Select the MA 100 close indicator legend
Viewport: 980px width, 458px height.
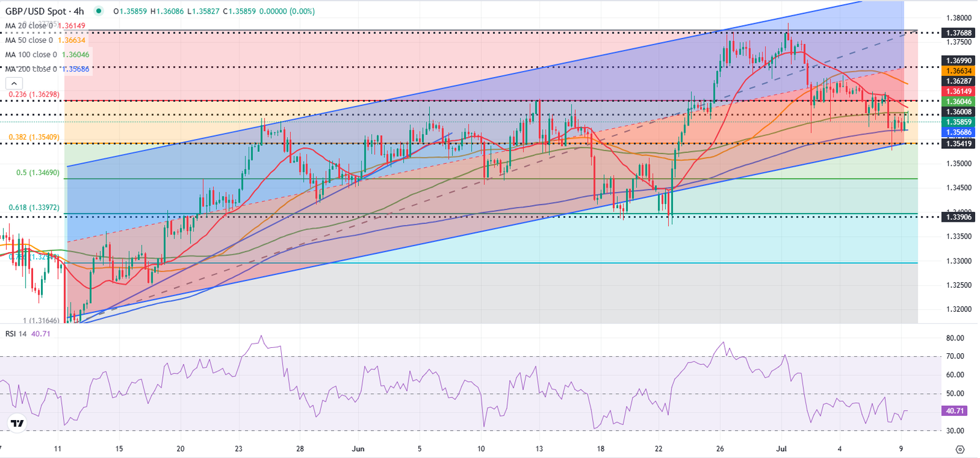pyautogui.click(x=47, y=54)
